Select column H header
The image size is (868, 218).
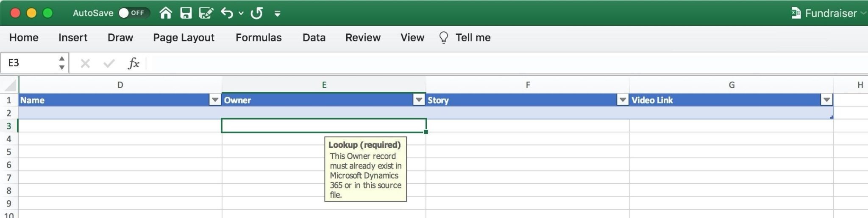(x=851, y=85)
